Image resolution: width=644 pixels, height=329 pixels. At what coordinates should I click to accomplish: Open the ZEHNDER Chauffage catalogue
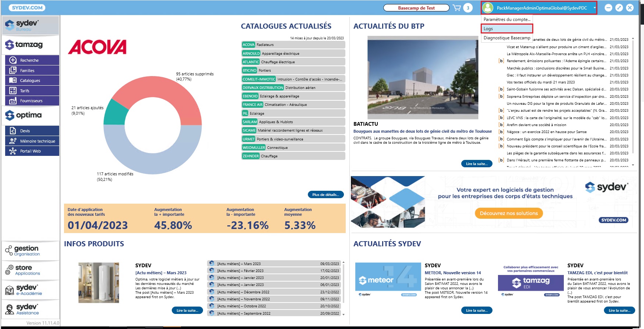click(x=293, y=156)
